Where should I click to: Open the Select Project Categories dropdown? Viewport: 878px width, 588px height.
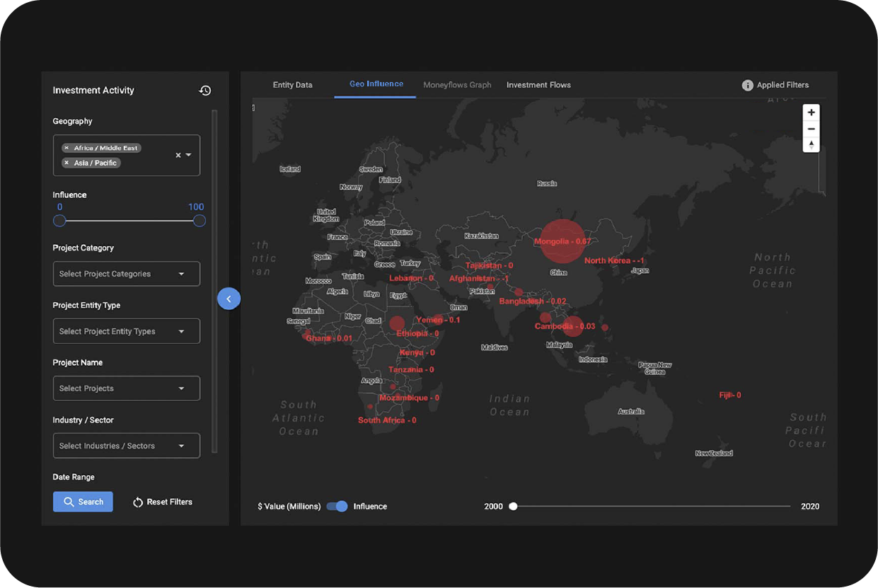point(126,274)
